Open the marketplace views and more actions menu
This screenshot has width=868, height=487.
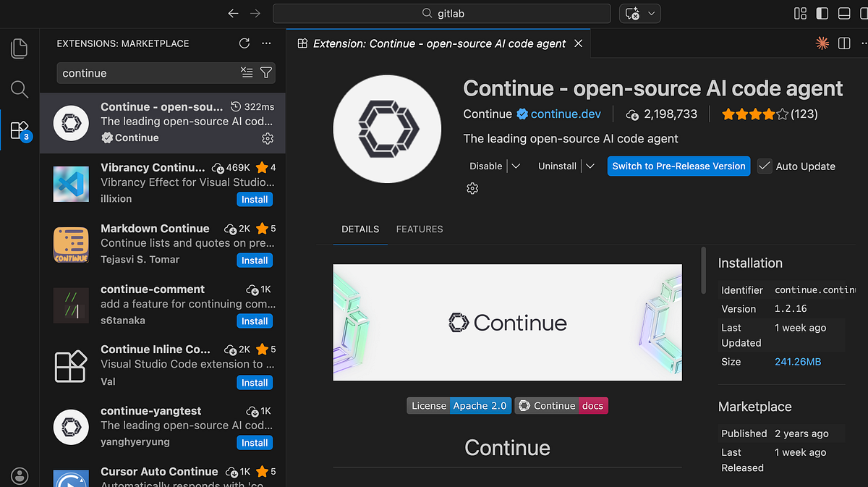tap(266, 43)
